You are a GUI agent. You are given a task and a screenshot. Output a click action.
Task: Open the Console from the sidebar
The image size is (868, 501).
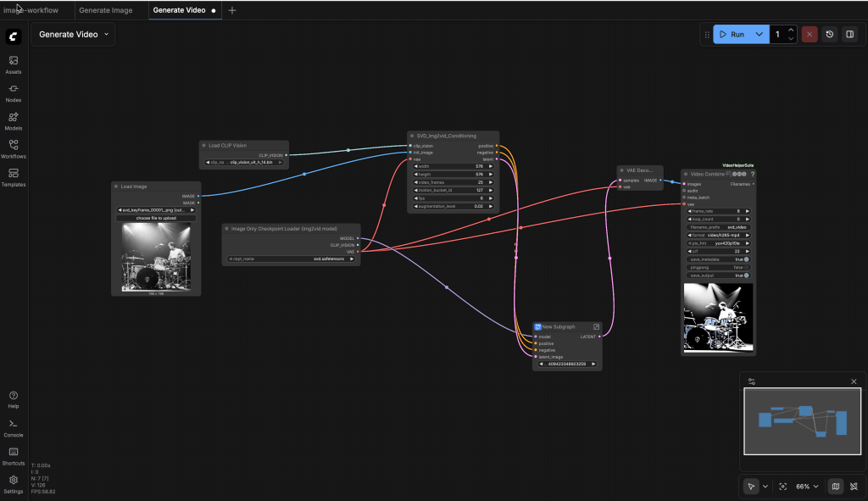point(14,428)
